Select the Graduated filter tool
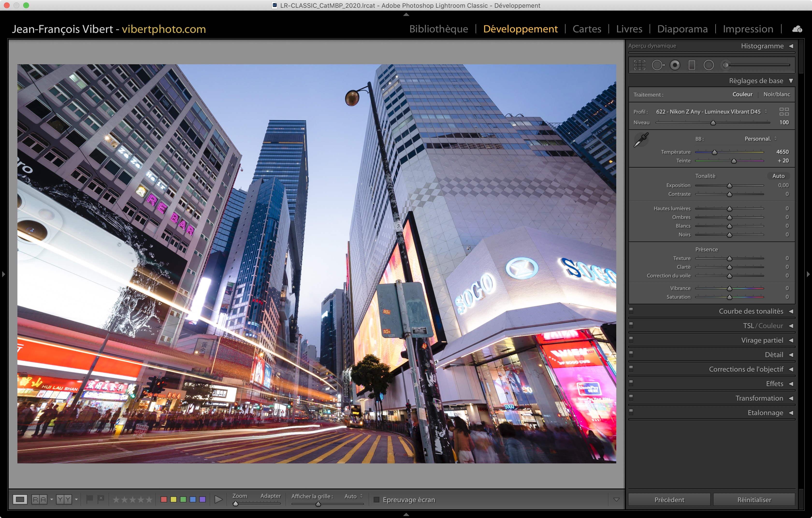 tap(692, 65)
